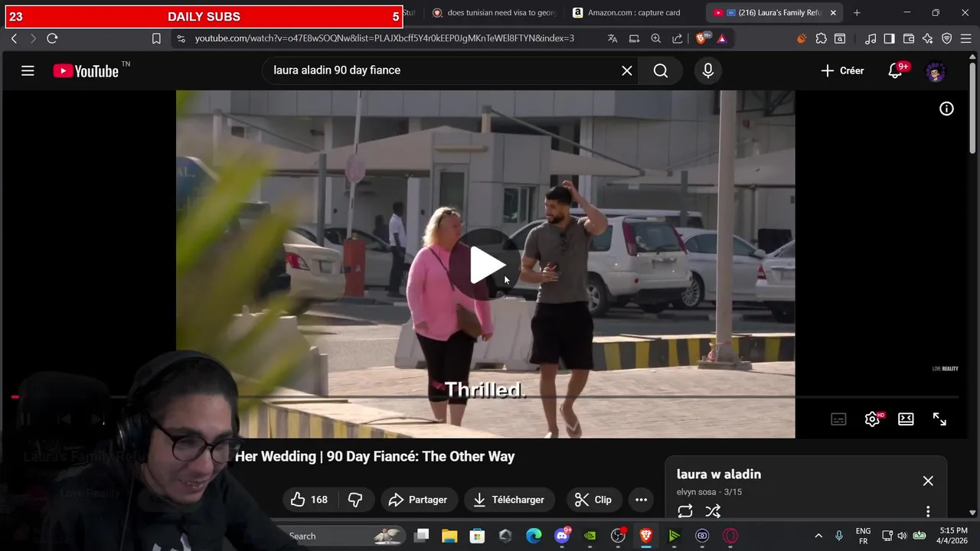Clear the YouTube search text
The image size is (980, 551).
(x=627, y=70)
